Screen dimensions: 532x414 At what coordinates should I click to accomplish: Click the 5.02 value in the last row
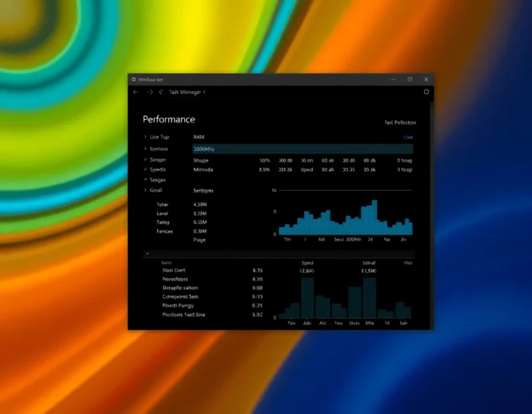(x=257, y=315)
